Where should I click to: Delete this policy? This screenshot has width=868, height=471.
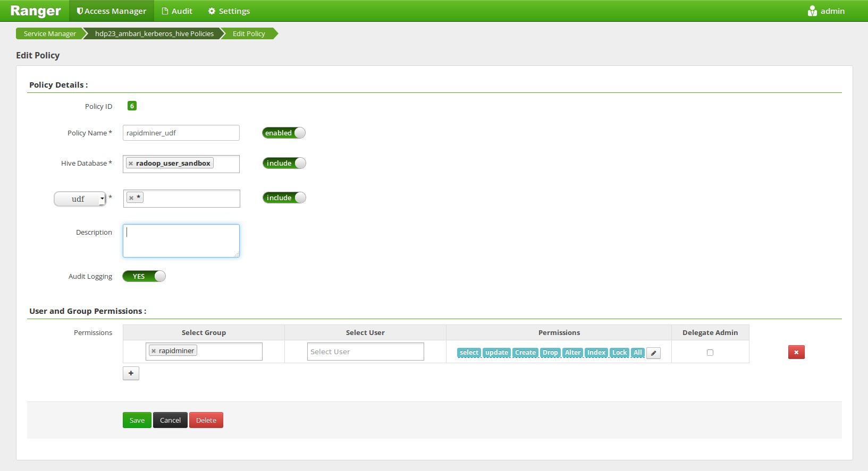pyautogui.click(x=206, y=420)
